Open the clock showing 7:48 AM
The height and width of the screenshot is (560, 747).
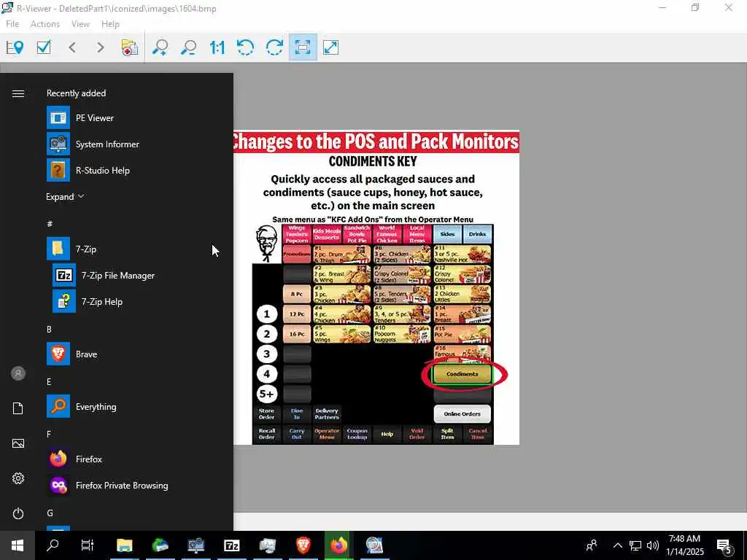(x=684, y=545)
